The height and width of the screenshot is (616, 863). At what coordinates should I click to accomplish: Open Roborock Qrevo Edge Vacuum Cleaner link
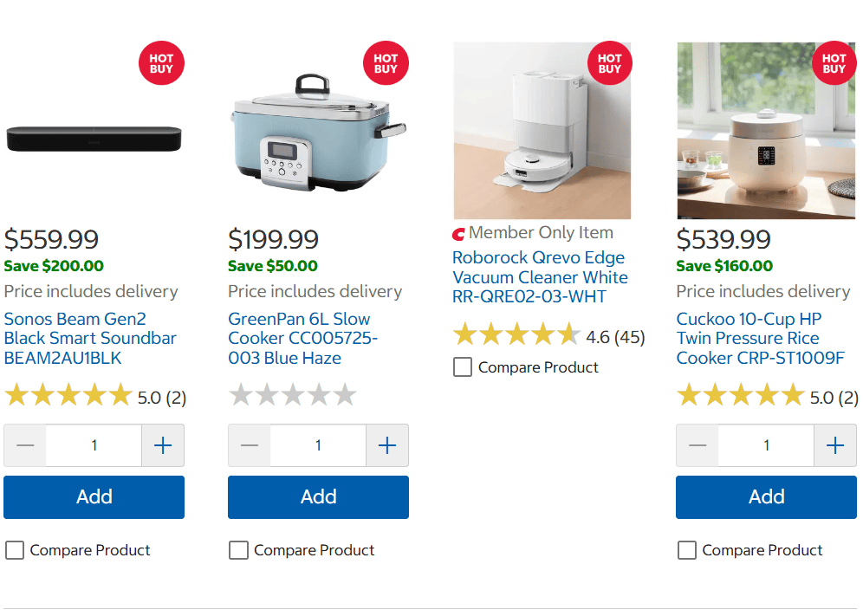pyautogui.click(x=540, y=277)
